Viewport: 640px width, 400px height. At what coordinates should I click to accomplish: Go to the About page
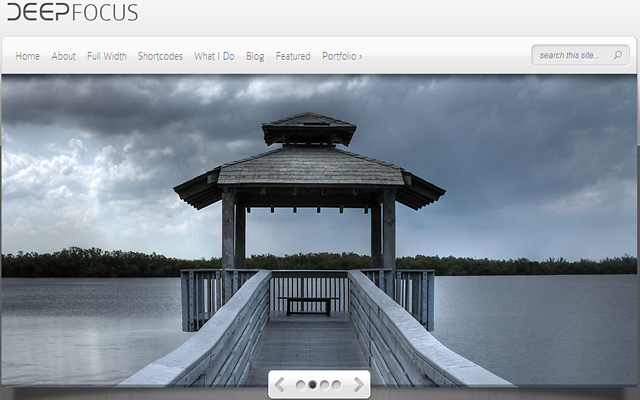click(x=64, y=56)
